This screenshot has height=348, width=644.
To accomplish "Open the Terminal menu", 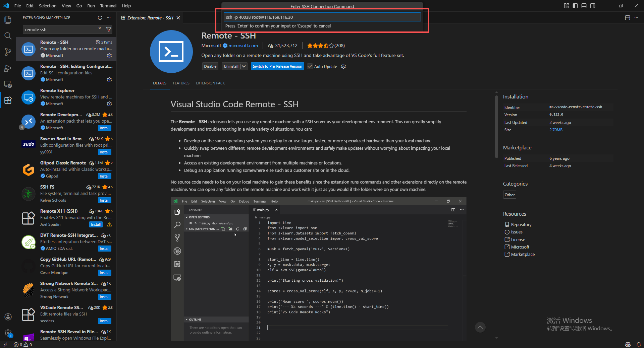I will click(108, 6).
